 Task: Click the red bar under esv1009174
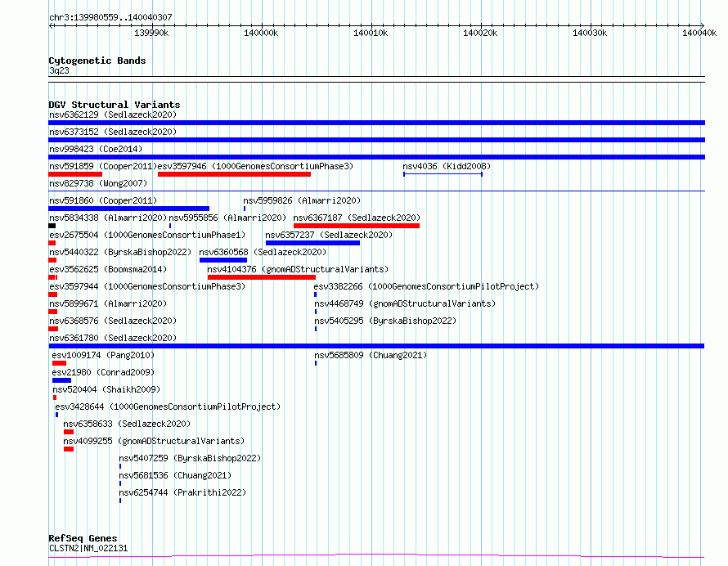[60, 363]
